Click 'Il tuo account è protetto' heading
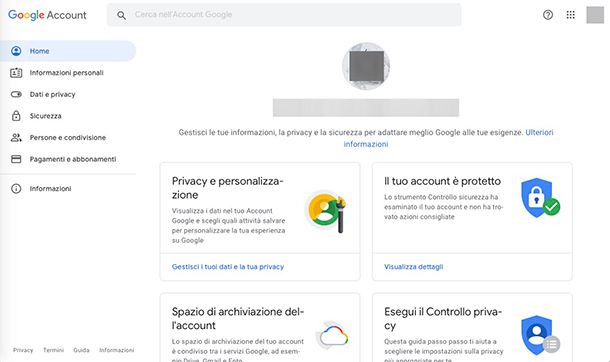The image size is (610, 362). pos(442,181)
